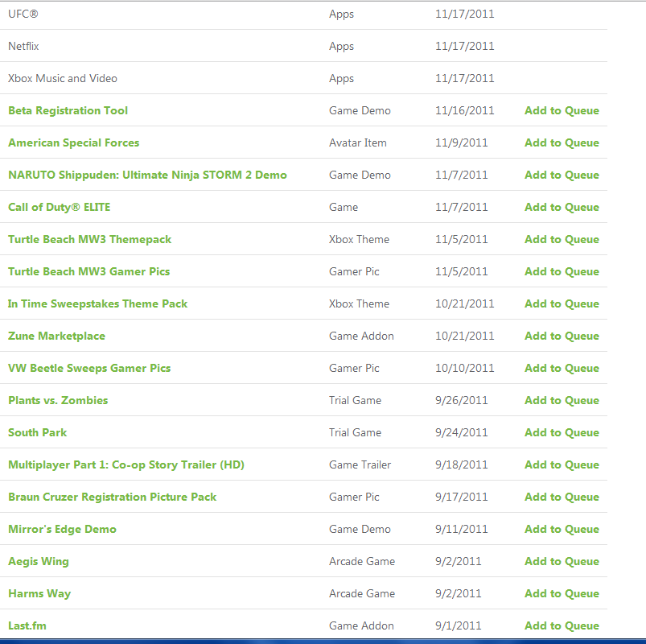Open Zune Marketplace link
Screen dimensions: 646x644
point(57,336)
